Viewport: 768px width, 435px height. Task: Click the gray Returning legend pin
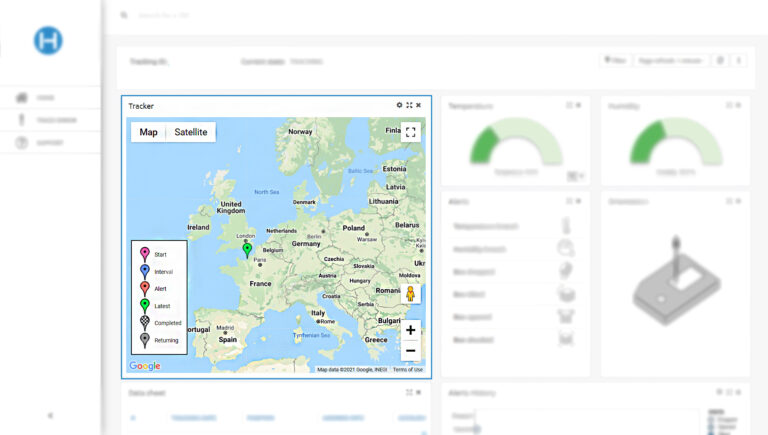coord(144,339)
